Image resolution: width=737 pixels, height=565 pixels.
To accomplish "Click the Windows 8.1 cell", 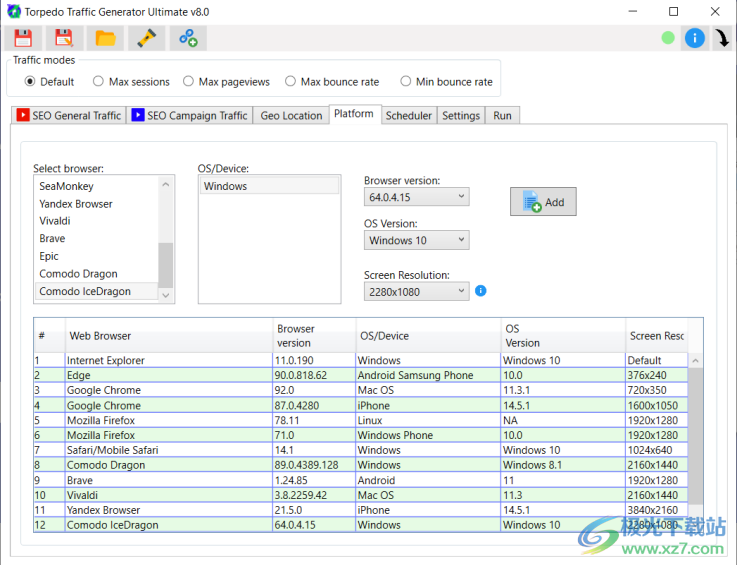I will click(563, 465).
